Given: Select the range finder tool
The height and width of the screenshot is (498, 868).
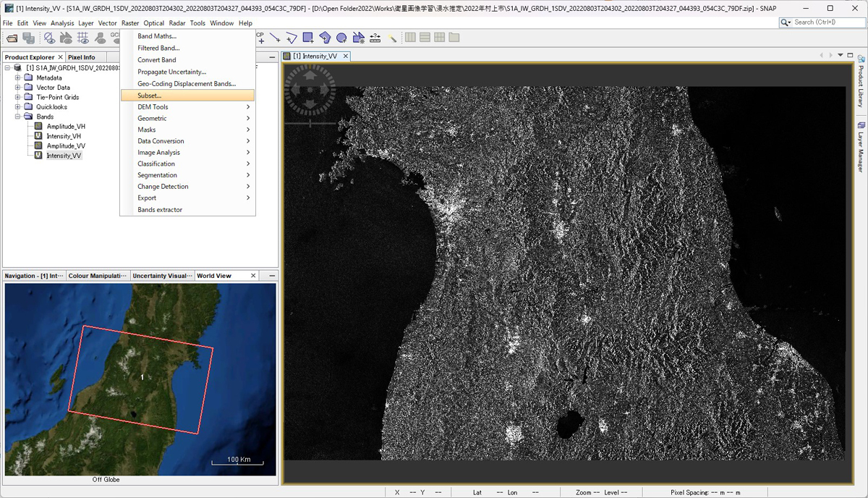Looking at the screenshot, I should pos(375,38).
